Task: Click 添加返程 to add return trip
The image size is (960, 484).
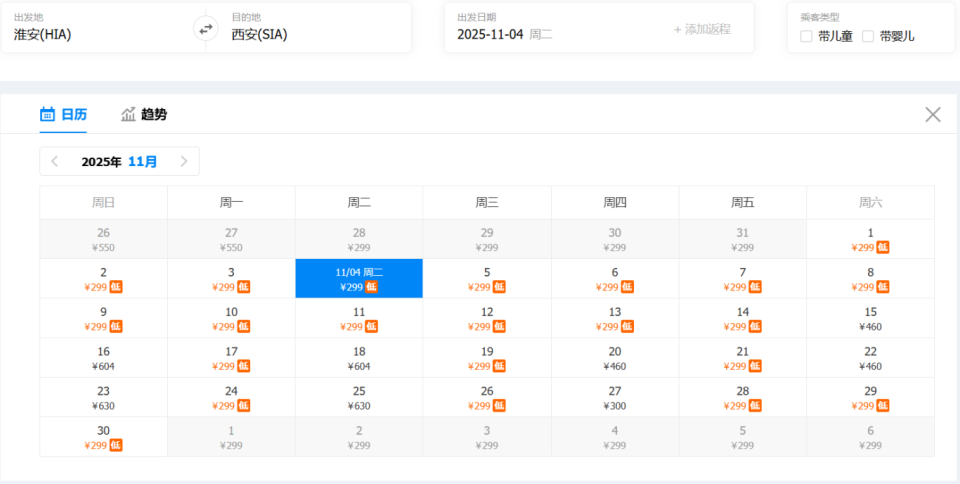Action: click(702, 29)
